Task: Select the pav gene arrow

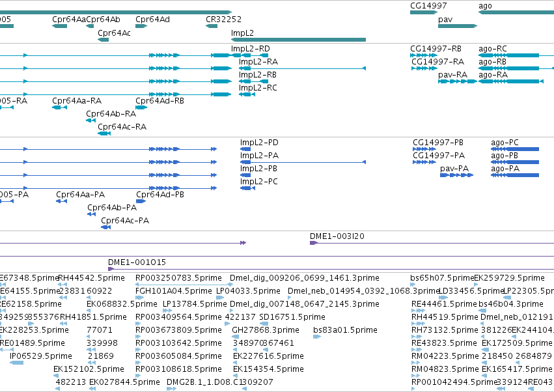Action: tap(458, 26)
